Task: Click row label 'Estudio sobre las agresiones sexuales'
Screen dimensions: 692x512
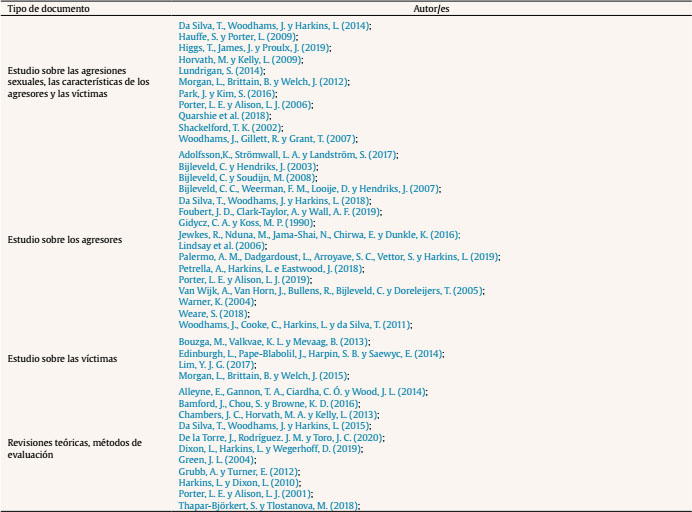Action: click(x=79, y=82)
